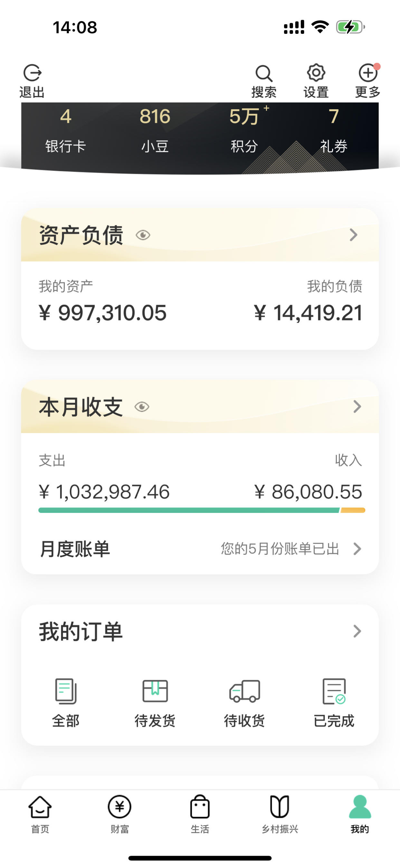Expand the 资产负债 section chevron
Screen dimensions: 400x868
[x=353, y=234]
